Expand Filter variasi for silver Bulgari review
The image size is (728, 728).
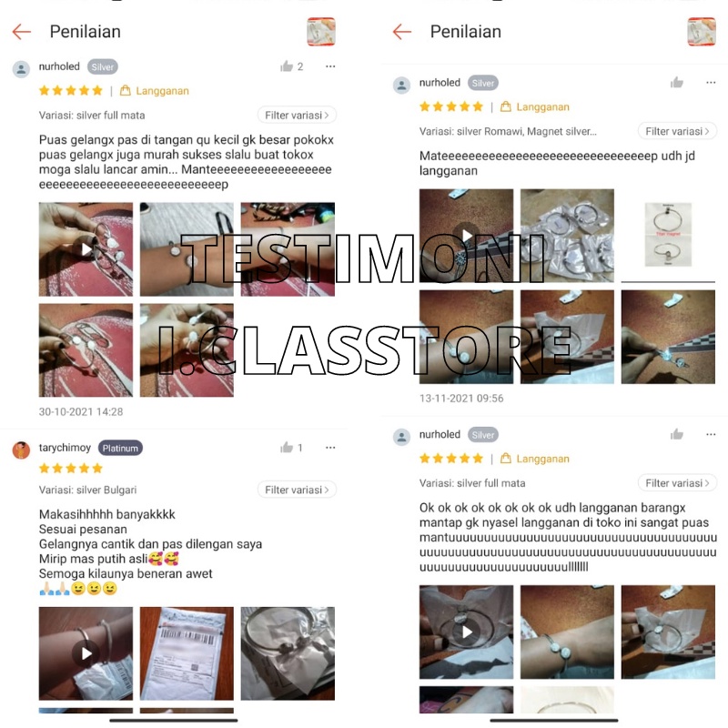pyautogui.click(x=297, y=490)
